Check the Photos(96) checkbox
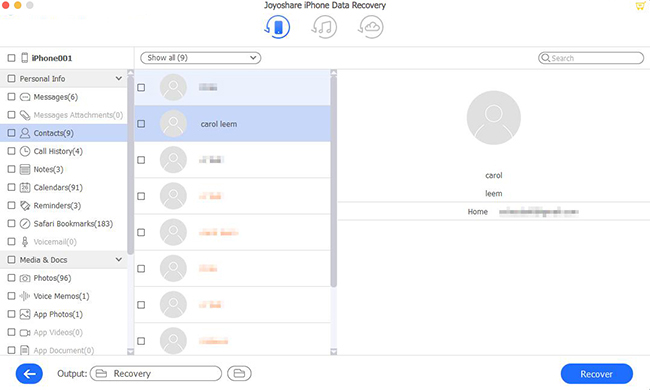This screenshot has width=650, height=390. click(12, 278)
